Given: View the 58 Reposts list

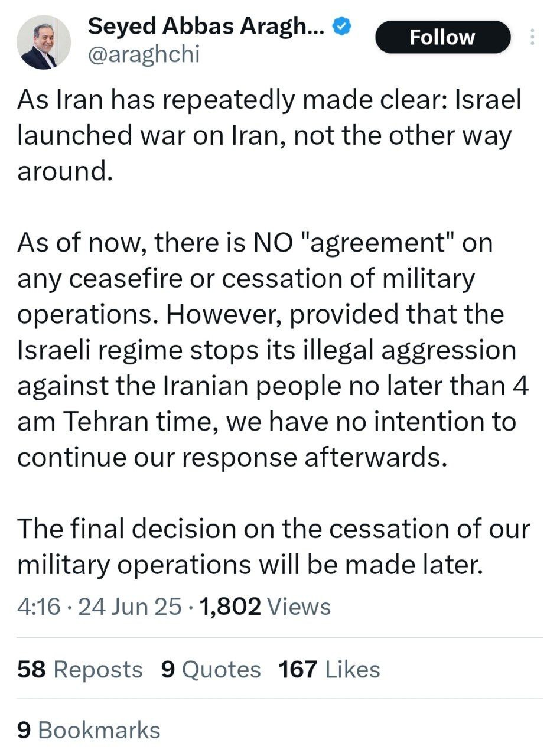Looking at the screenshot, I should pyautogui.click(x=80, y=669).
